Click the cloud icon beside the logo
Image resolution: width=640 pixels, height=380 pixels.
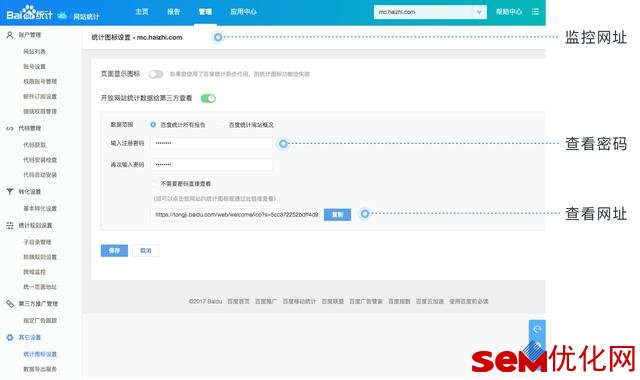(62, 16)
